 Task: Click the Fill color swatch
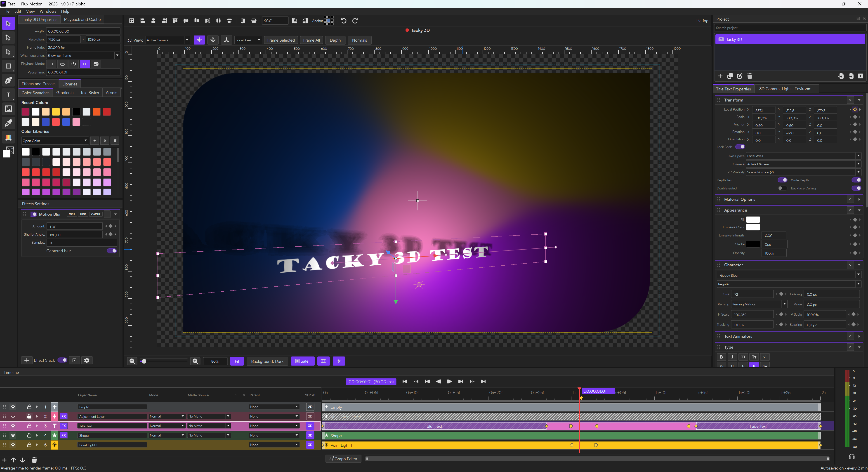753,220
